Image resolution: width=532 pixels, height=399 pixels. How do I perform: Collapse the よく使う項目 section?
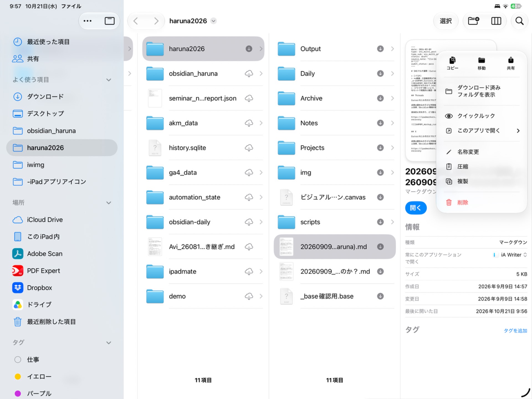point(109,80)
